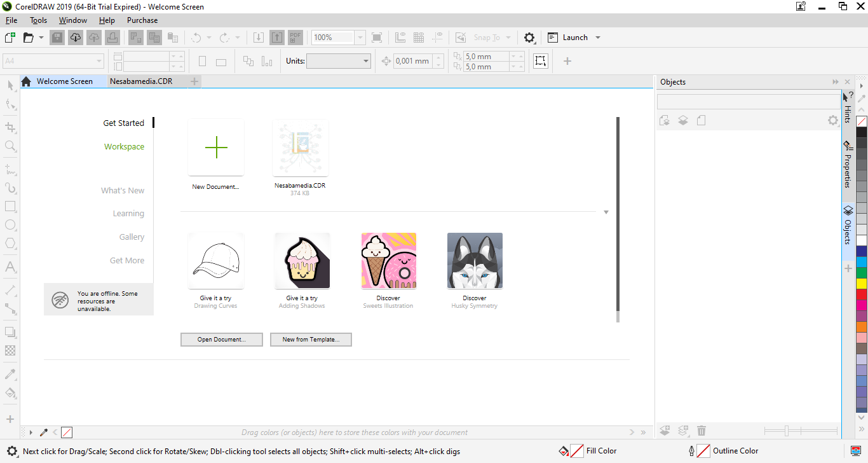Select the Crop tool
This screenshot has height=463, width=868.
tap(10, 127)
